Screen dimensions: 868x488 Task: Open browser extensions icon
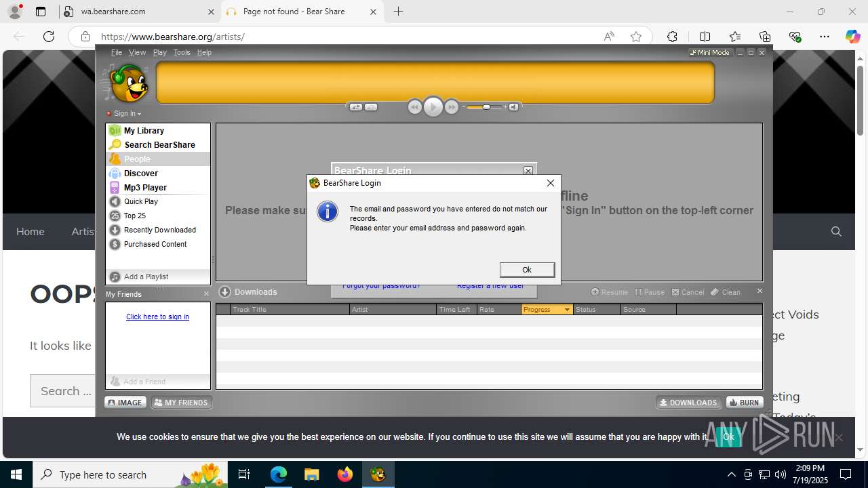point(672,37)
